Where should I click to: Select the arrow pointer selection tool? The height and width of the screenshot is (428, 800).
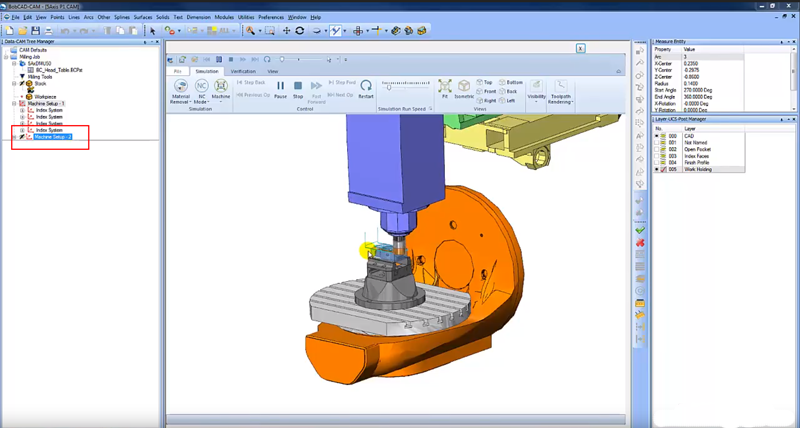[x=153, y=31]
